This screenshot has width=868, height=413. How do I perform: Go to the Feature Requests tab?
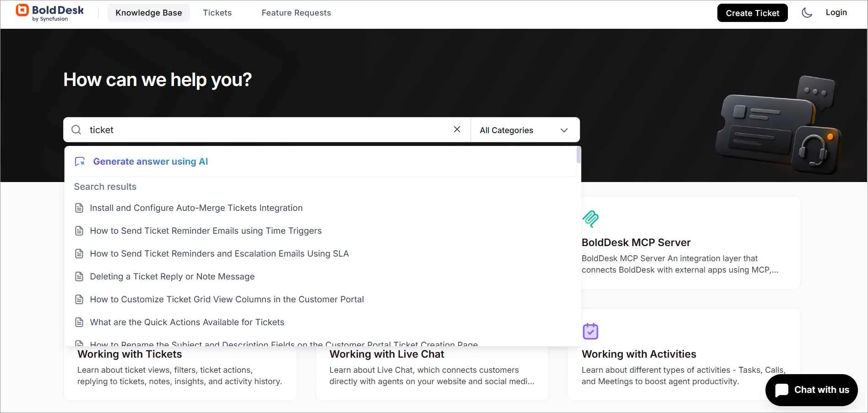pos(296,13)
